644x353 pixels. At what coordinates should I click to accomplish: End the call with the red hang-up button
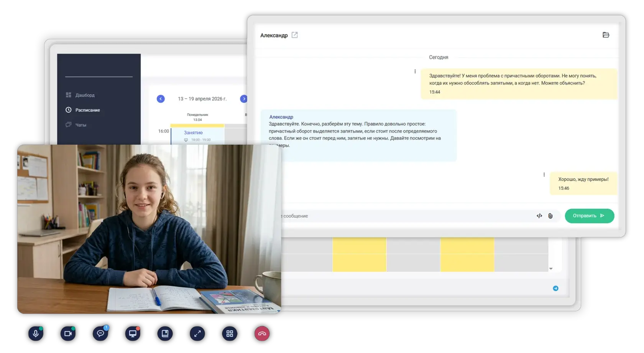coord(262,333)
